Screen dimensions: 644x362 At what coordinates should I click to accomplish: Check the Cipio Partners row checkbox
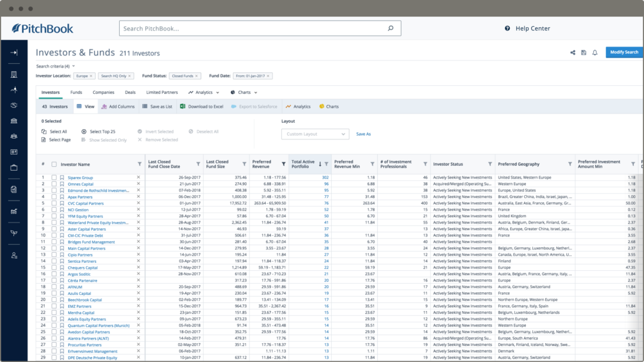point(54,255)
